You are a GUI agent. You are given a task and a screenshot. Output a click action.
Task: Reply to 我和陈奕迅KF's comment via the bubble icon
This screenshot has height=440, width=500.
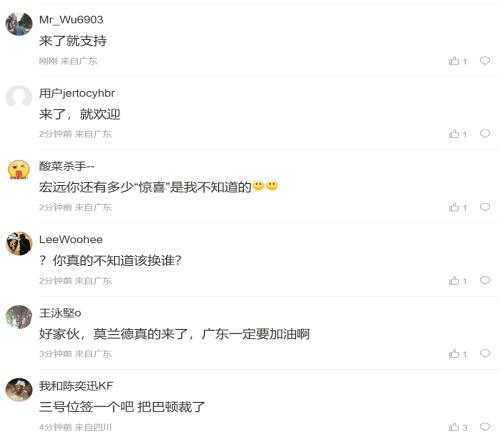click(485, 427)
